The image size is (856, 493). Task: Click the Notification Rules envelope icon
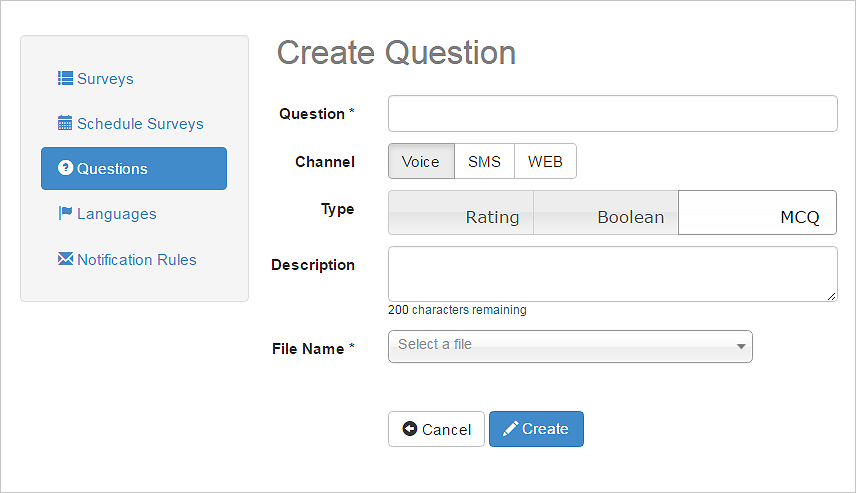(x=66, y=258)
